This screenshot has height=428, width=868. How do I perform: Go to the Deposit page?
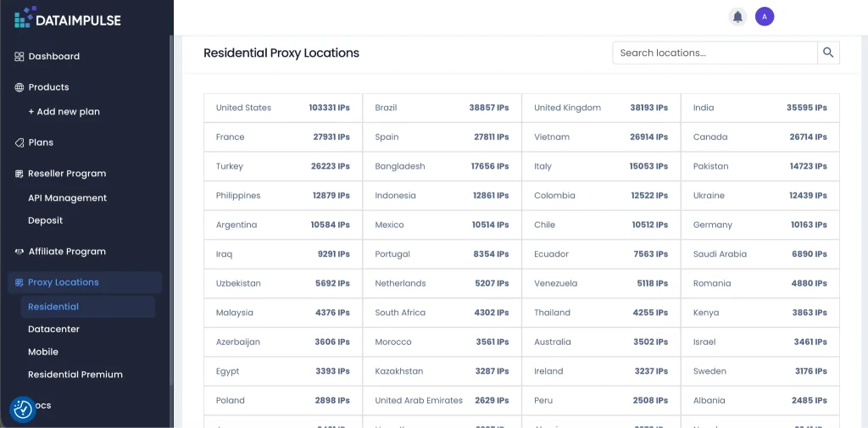tap(45, 220)
